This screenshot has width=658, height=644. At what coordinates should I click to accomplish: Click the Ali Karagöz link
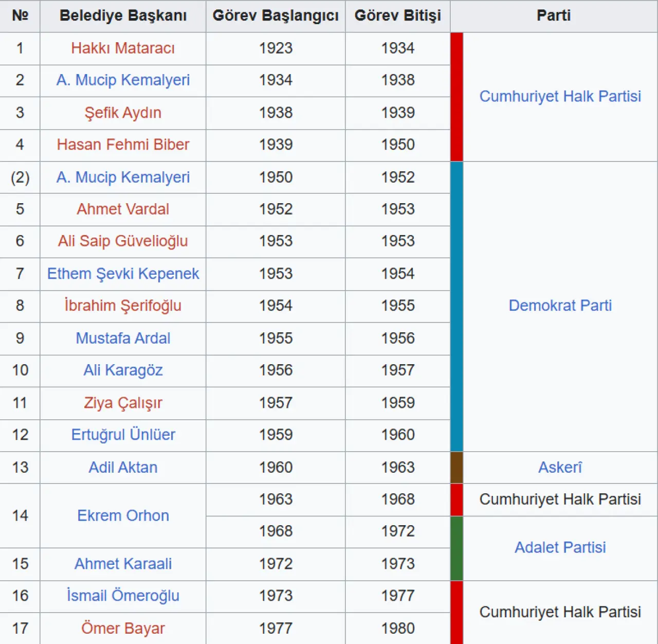pyautogui.click(x=123, y=370)
